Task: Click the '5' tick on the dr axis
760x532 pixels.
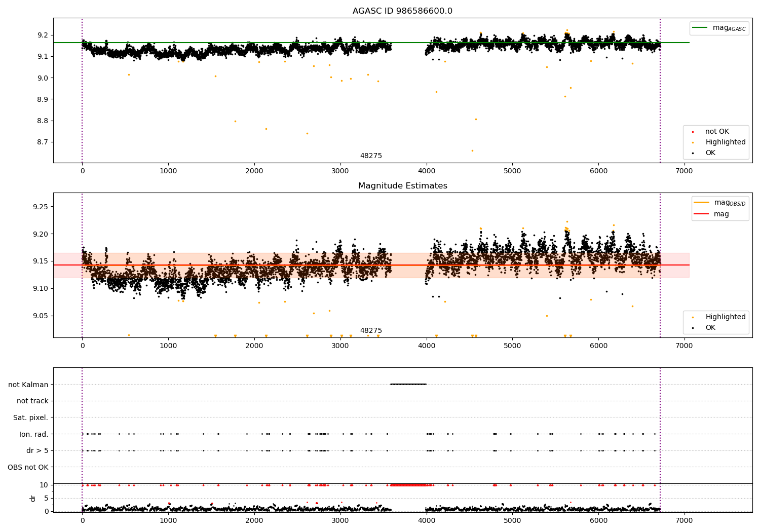Action: pos(46,498)
